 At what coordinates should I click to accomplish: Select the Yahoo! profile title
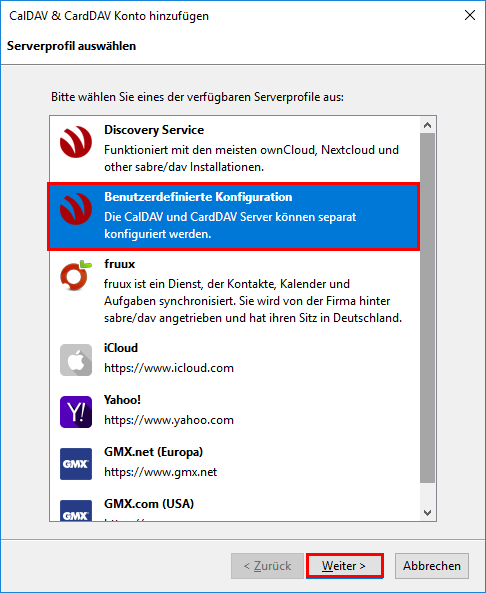coord(123,400)
